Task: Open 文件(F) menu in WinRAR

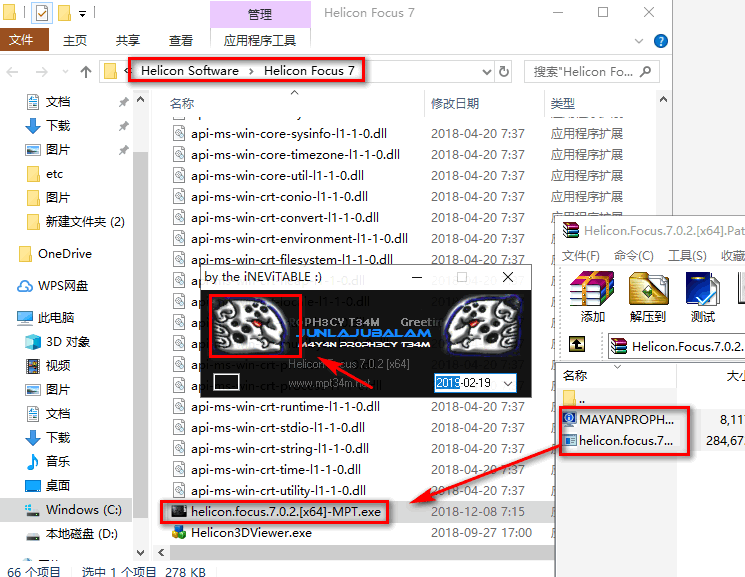Action: tap(581, 256)
